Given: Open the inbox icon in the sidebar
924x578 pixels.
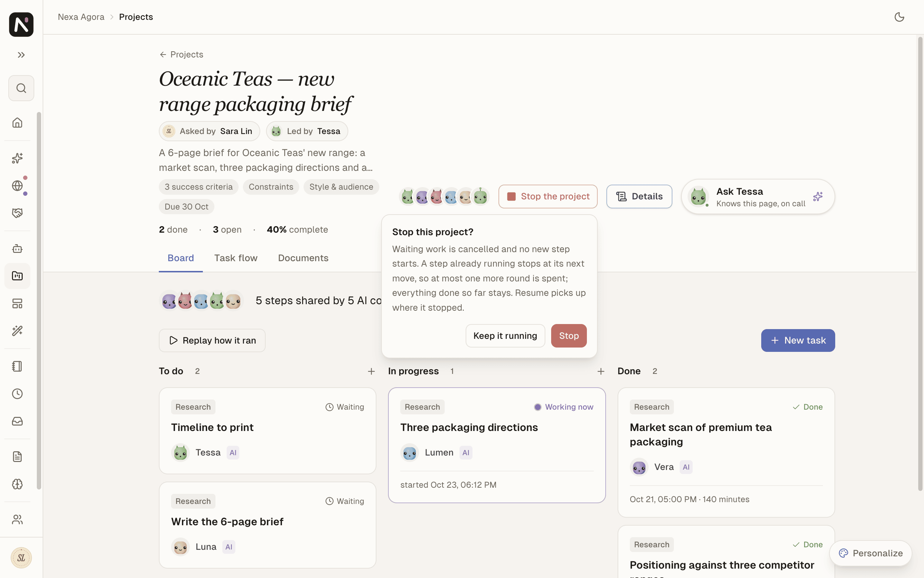Looking at the screenshot, I should [17, 421].
